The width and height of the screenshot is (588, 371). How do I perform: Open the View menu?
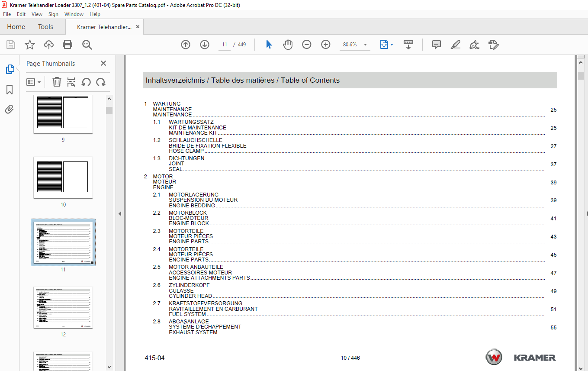pyautogui.click(x=37, y=14)
